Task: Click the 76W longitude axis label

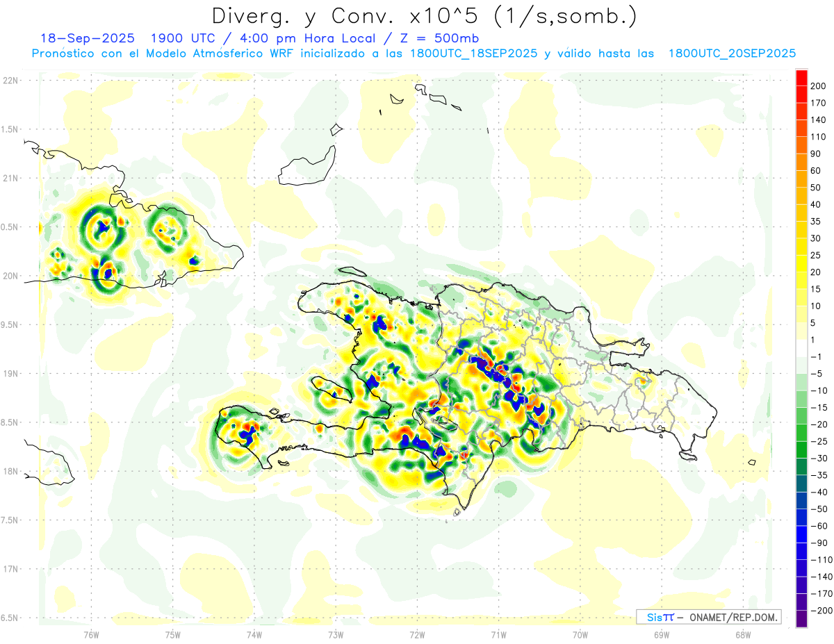Action: coord(91,634)
